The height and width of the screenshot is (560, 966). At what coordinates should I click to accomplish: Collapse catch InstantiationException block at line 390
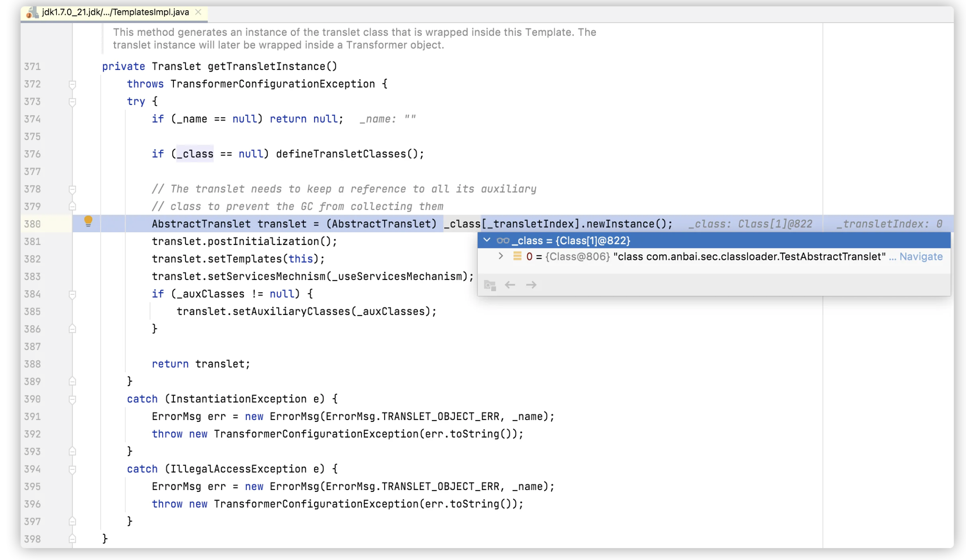pyautogui.click(x=72, y=399)
